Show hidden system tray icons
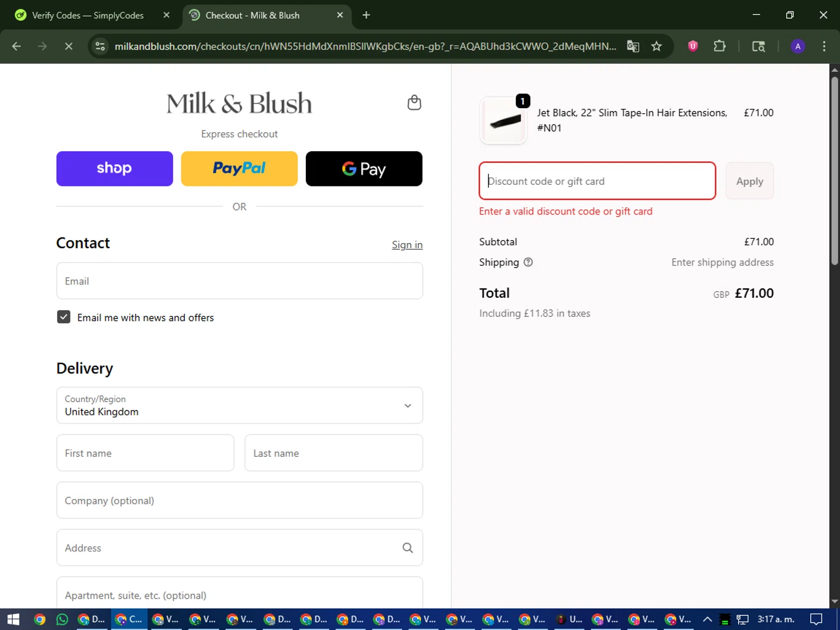This screenshot has width=840, height=630. (x=707, y=619)
